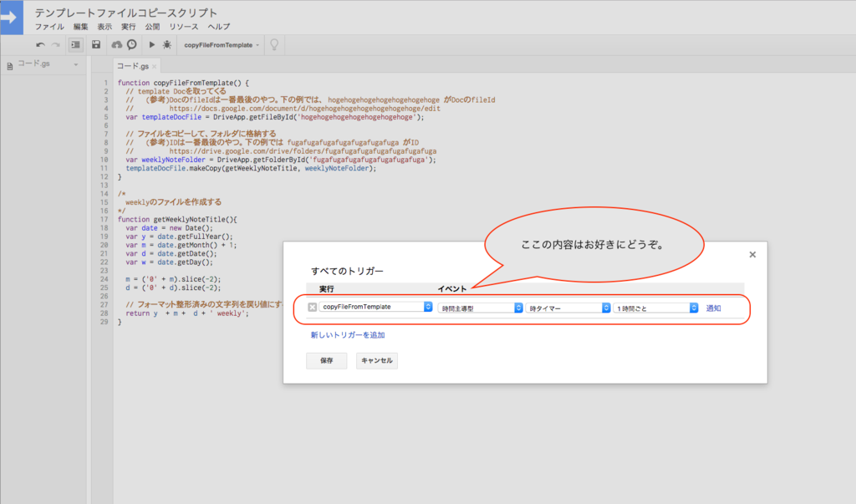Redo the last edit

coord(56,45)
